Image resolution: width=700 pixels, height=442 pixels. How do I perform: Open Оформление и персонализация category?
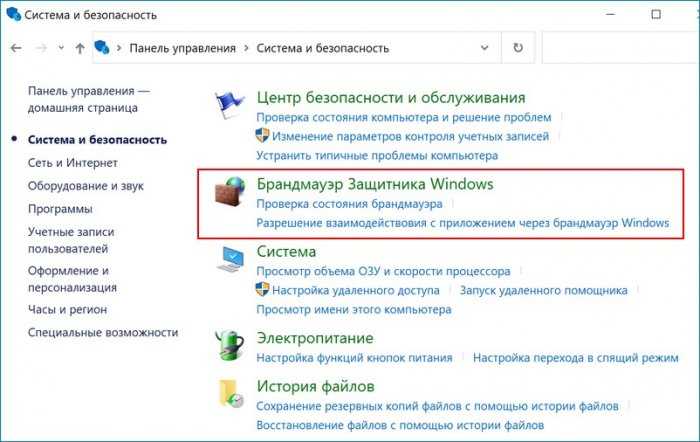click(72, 279)
